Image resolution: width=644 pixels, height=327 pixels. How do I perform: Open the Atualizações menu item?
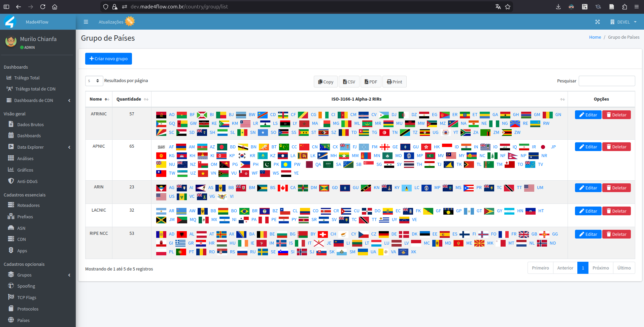tap(112, 22)
